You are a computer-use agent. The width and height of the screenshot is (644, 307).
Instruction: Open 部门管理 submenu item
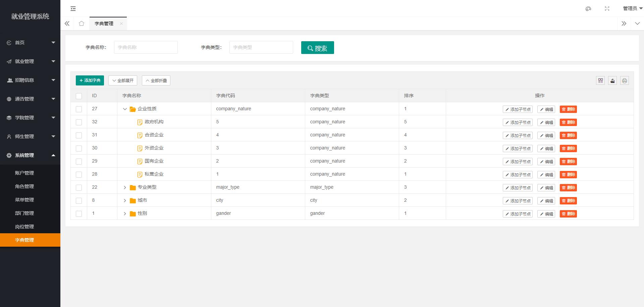tap(30, 213)
